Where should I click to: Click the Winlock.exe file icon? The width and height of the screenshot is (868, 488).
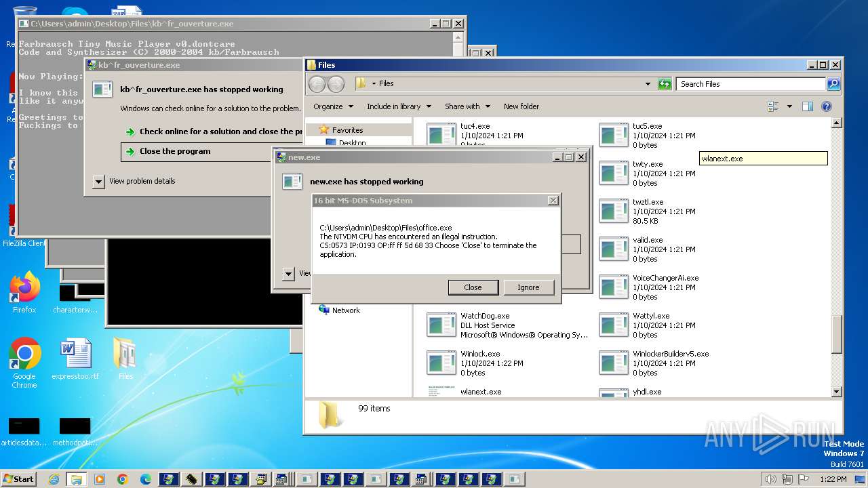(441, 363)
